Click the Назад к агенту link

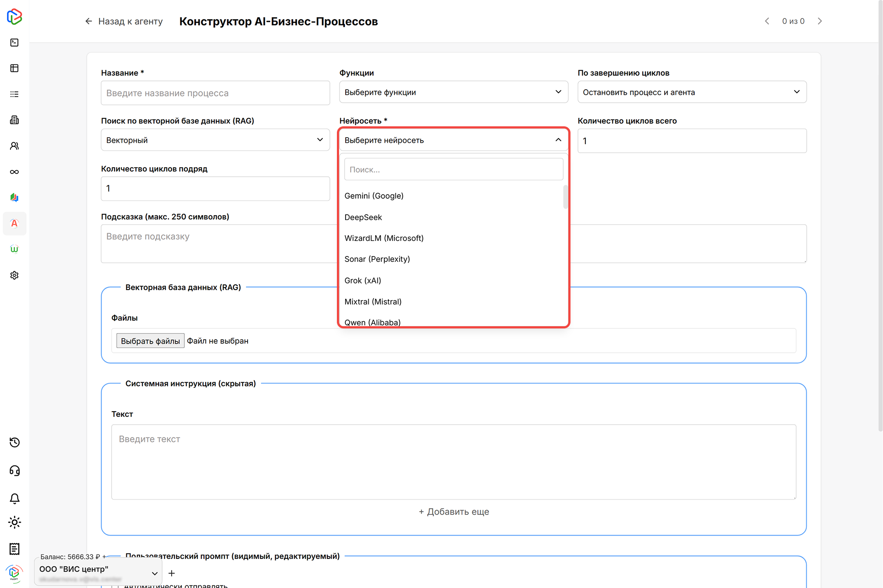tap(124, 21)
